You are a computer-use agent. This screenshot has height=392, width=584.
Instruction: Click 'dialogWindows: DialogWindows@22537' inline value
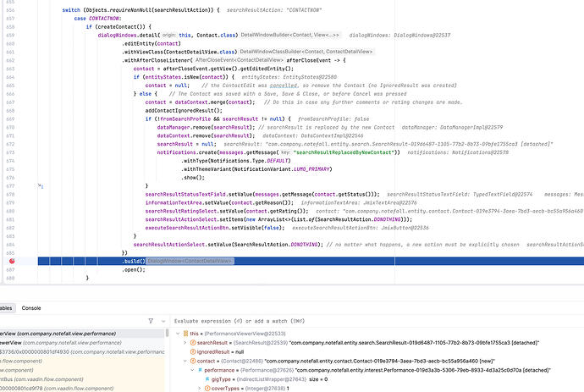(x=399, y=35)
